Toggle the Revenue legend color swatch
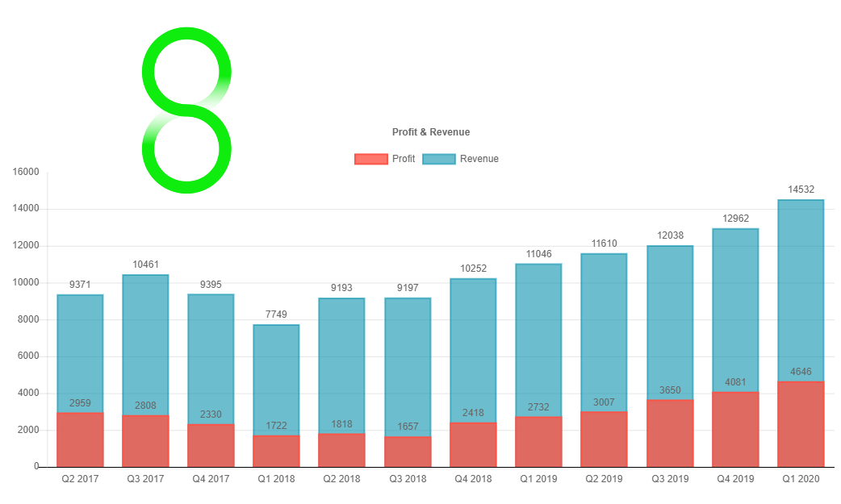Viewport: 841px width, 504px height. point(439,159)
